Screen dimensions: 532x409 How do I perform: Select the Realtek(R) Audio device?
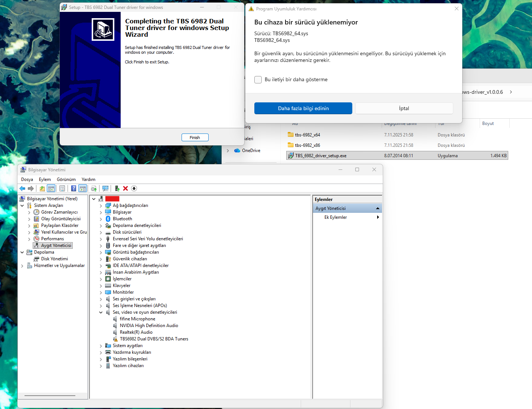[136, 332]
